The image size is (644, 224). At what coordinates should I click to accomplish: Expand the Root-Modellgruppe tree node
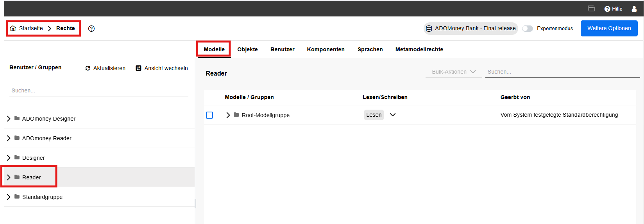click(228, 115)
